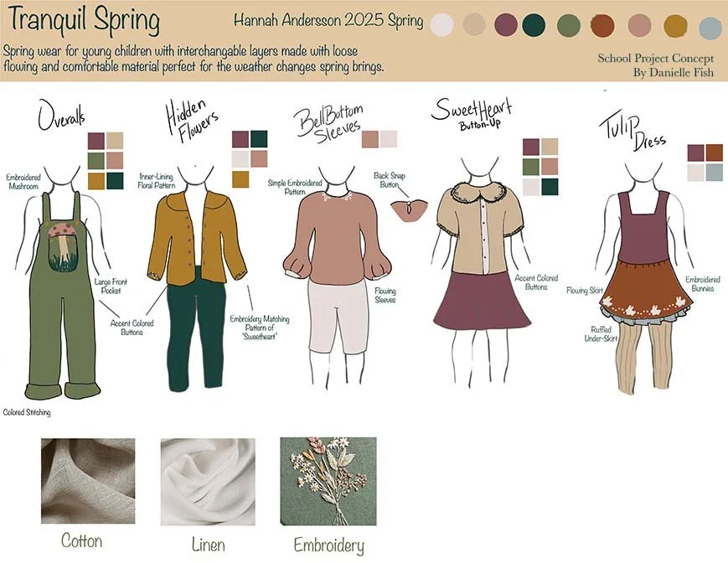
Task: Click the 'BellBottom Sleeves' handwritten title
Action: coord(328,123)
